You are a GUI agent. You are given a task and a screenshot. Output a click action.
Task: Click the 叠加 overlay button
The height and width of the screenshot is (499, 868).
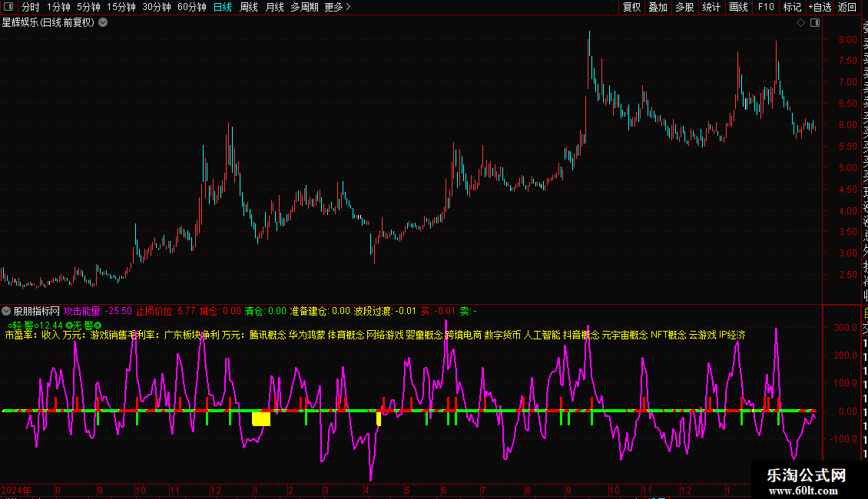[x=658, y=7]
